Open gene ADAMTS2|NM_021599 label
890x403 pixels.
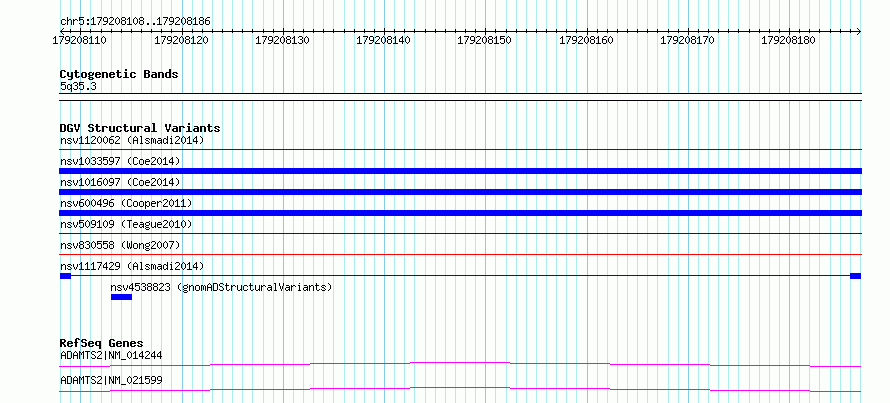coord(111,380)
